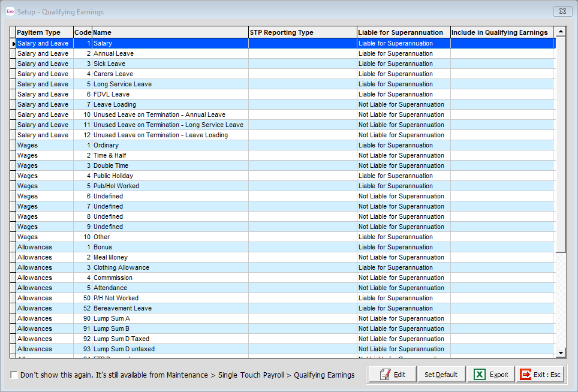Click the Include in Qualifying Earnings cell for Bonus
Image resolution: width=578 pixels, height=392 pixels.
pyautogui.click(x=502, y=247)
